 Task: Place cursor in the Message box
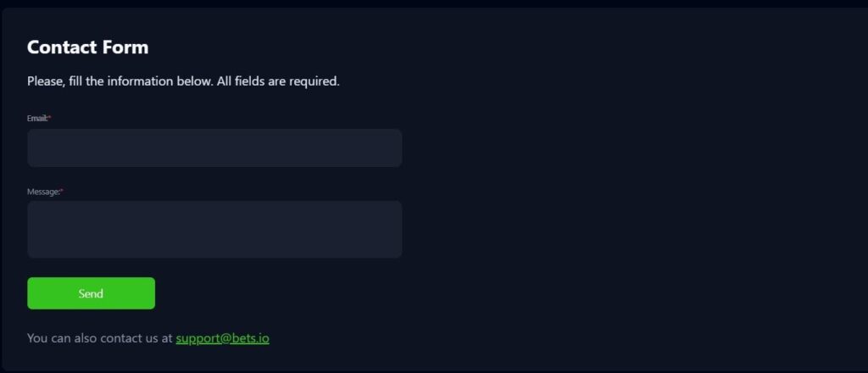pos(214,229)
